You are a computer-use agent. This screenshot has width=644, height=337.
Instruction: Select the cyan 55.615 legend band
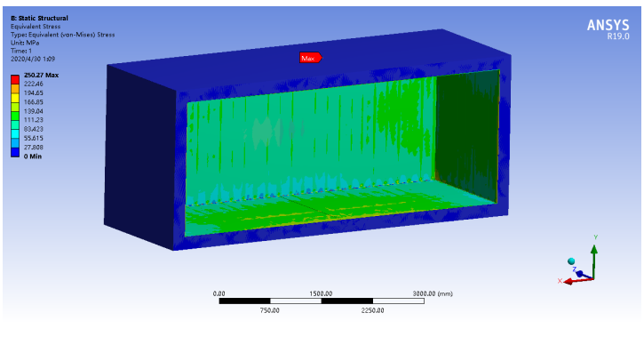pyautogui.click(x=15, y=142)
